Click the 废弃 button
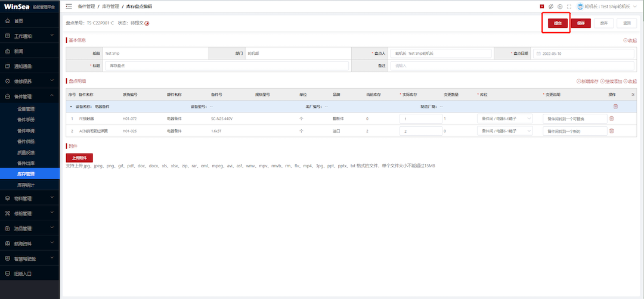This screenshot has height=299, width=644. click(603, 23)
